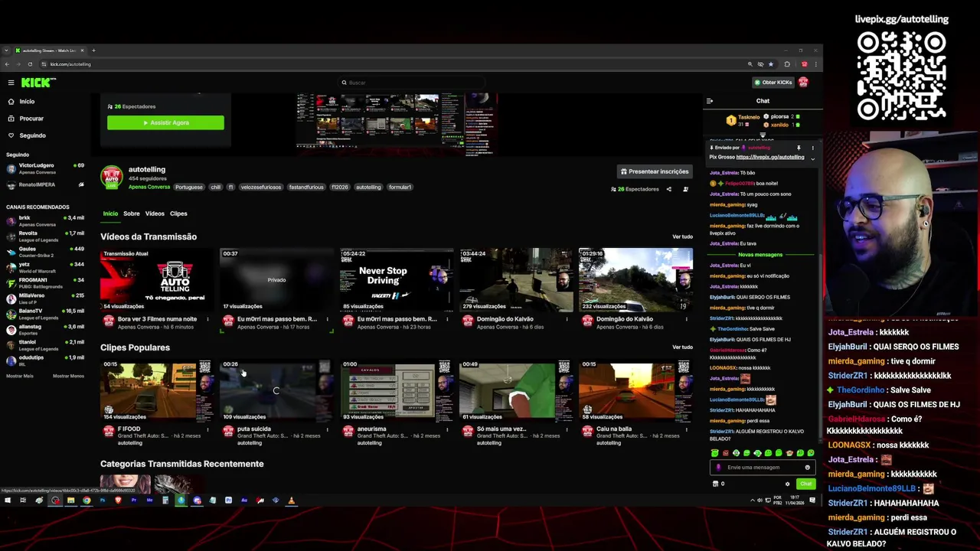Viewport: 980px width, 551px height.
Task: Select the autotelling Stream browser tab
Action: pyautogui.click(x=51, y=51)
